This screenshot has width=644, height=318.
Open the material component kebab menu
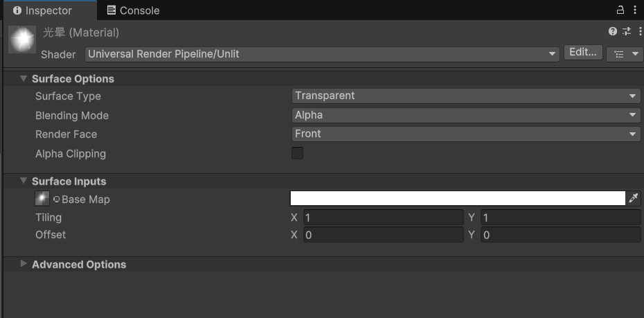click(640, 31)
